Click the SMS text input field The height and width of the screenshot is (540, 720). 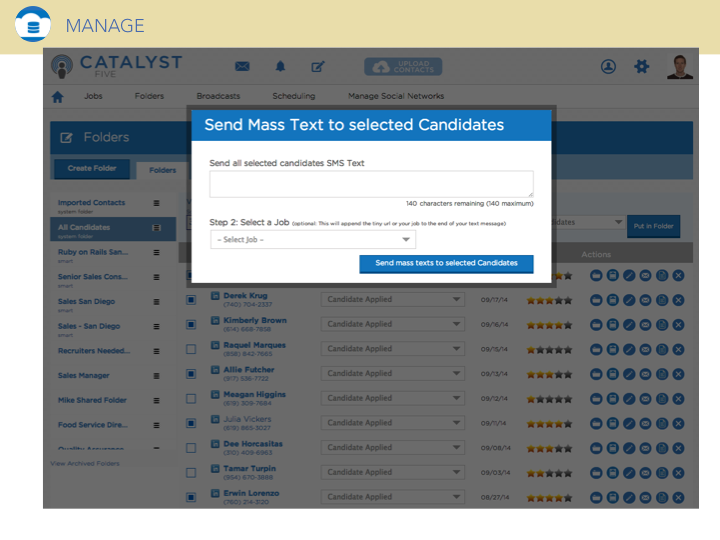click(x=371, y=184)
